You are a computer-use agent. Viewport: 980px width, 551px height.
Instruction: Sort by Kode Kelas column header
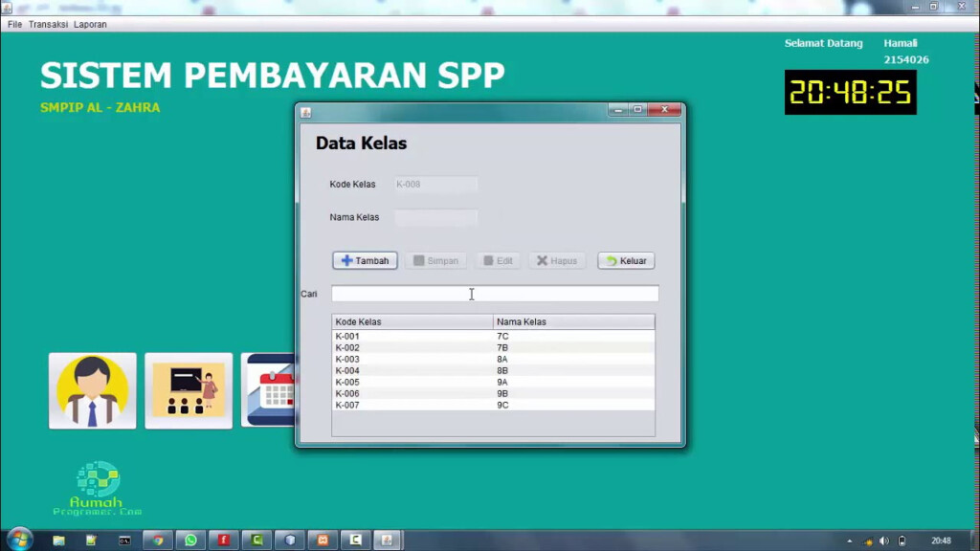(412, 321)
